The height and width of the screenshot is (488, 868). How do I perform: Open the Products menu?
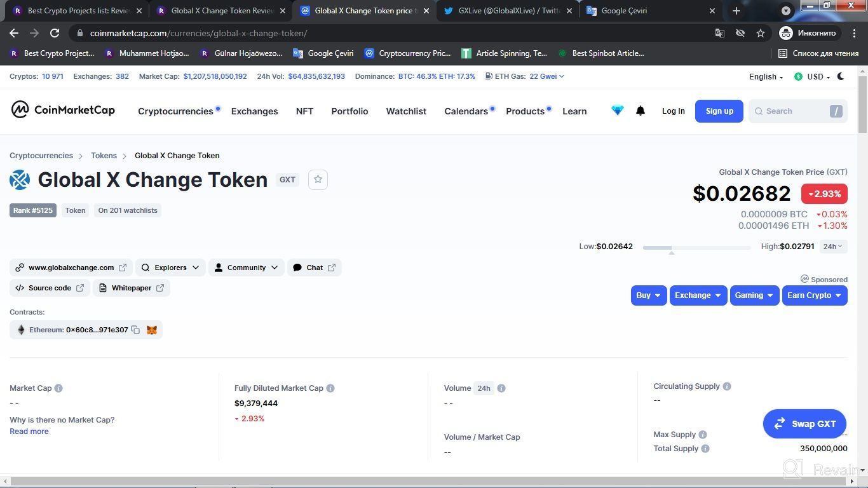pos(525,111)
